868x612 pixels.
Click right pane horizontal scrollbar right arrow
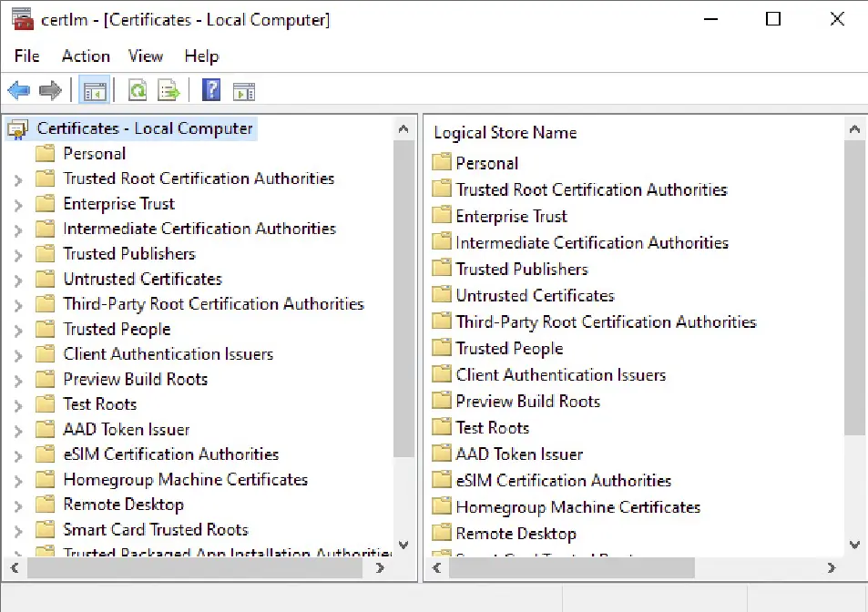click(831, 567)
